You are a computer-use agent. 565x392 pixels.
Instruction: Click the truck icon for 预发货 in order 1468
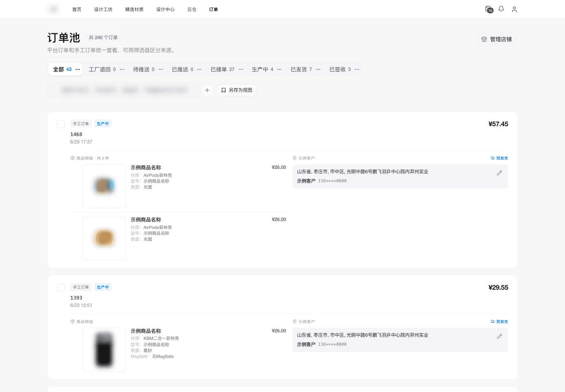492,158
